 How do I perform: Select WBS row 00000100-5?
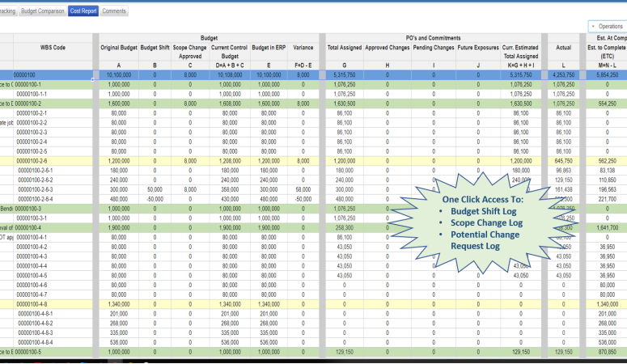pyautogui.click(x=29, y=352)
